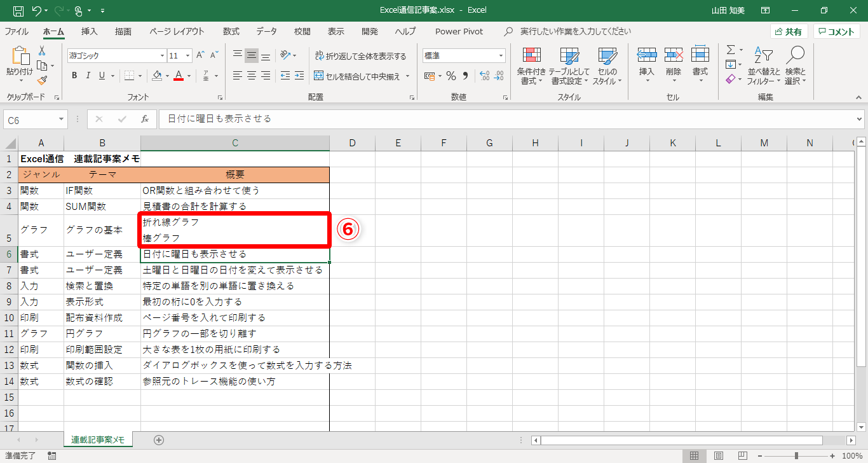Toggle underline formatting
The image size is (868, 463).
pyautogui.click(x=102, y=76)
